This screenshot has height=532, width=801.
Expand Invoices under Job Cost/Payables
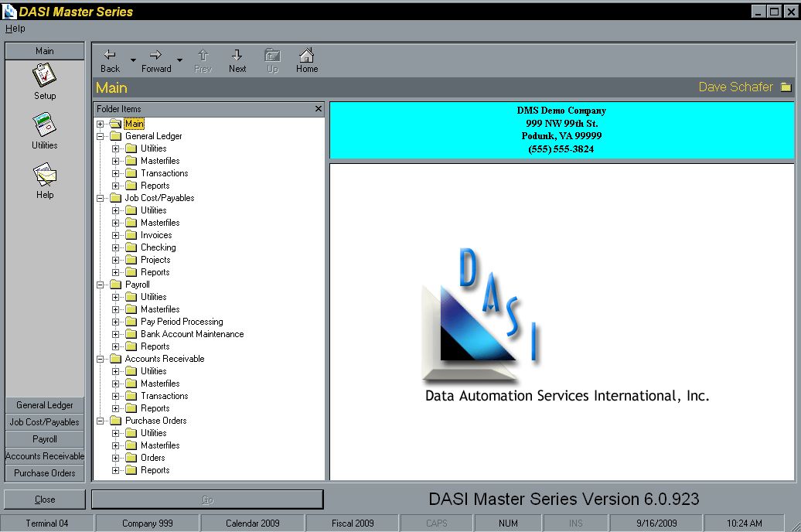[x=115, y=235]
